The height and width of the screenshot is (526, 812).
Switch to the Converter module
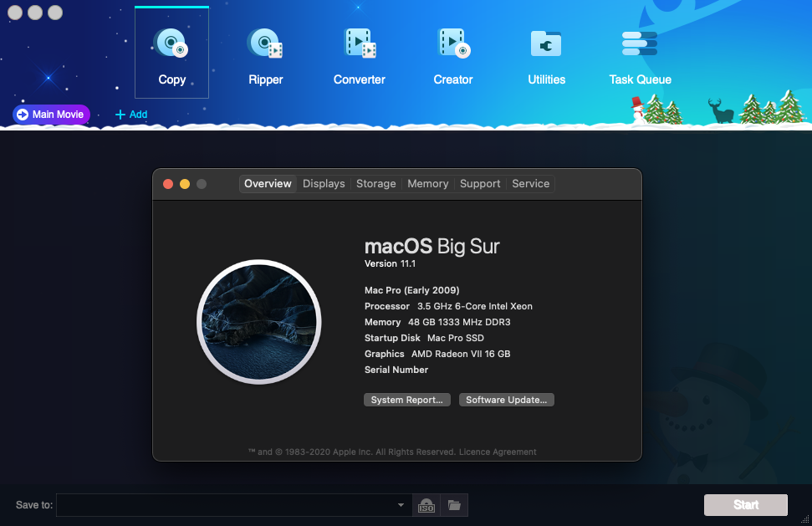pyautogui.click(x=359, y=57)
